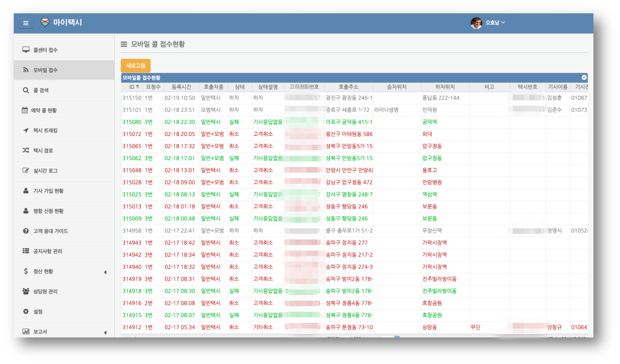Sort the table by ID column
The height and width of the screenshot is (364, 620).
tap(132, 87)
